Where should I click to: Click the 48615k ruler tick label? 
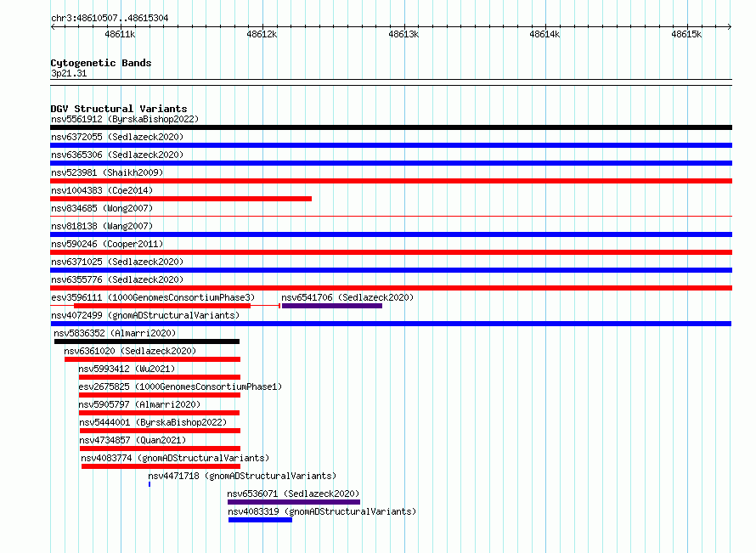coord(686,34)
